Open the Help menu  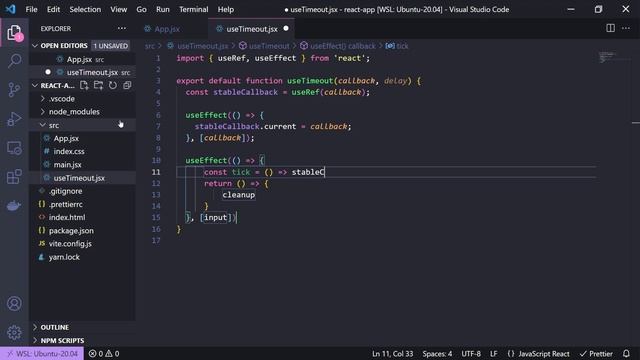click(226, 9)
